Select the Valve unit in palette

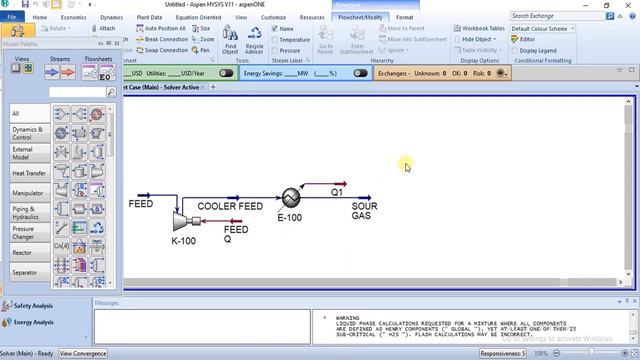click(x=61, y=152)
